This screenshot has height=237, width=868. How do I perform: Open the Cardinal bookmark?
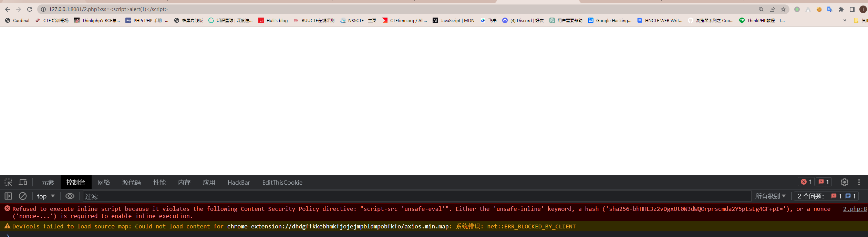coord(17,20)
